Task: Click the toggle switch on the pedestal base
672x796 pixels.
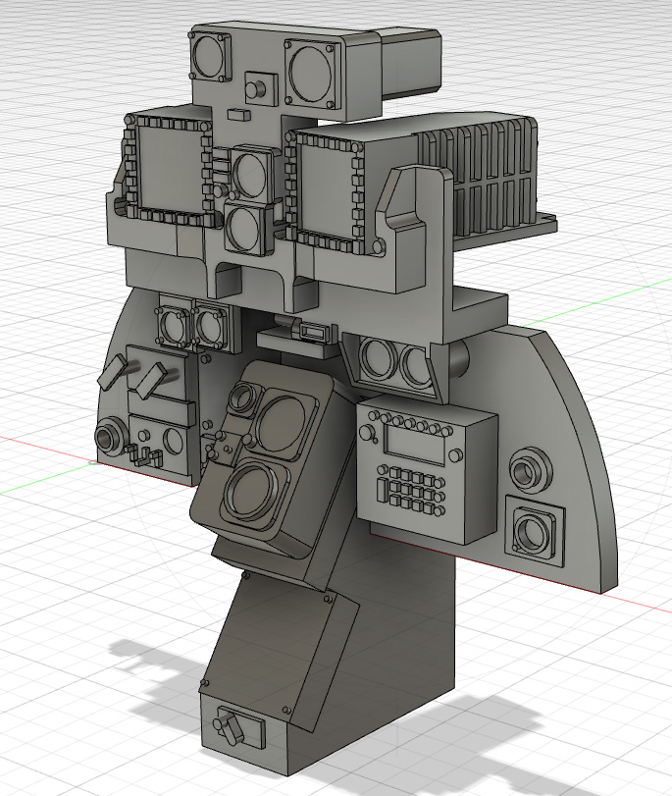Action: [x=230, y=728]
